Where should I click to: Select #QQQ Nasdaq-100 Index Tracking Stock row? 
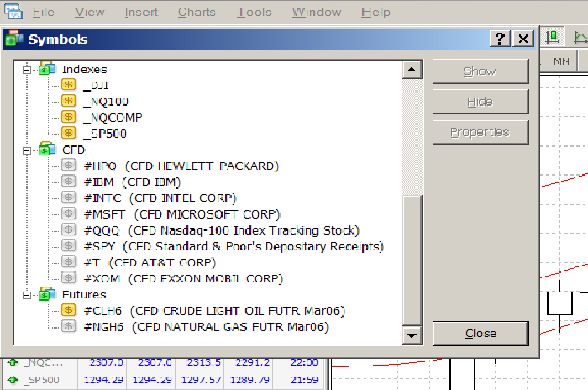pos(222,230)
